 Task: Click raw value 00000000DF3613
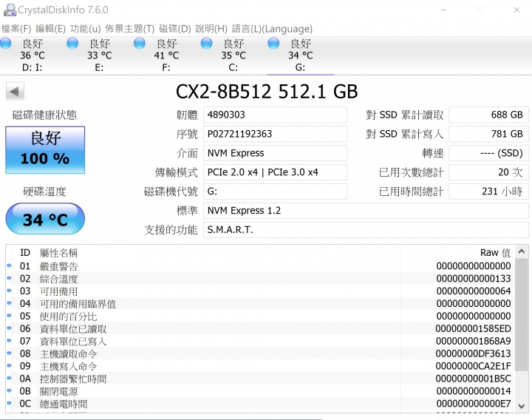coord(473,353)
